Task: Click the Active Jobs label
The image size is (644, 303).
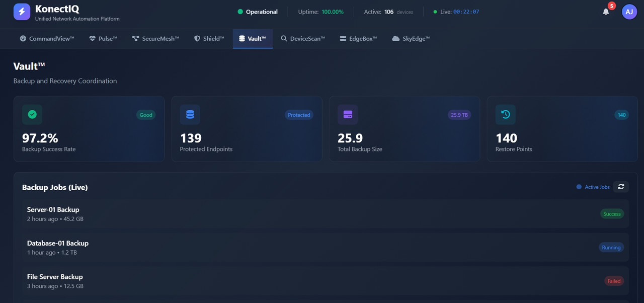Action: (x=597, y=187)
